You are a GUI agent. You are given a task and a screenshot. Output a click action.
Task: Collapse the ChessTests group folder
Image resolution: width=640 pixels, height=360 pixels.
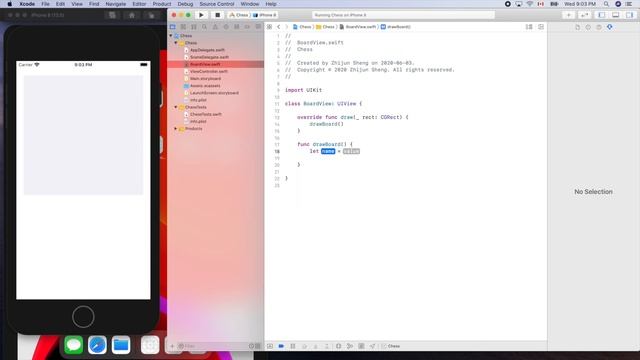[176, 107]
